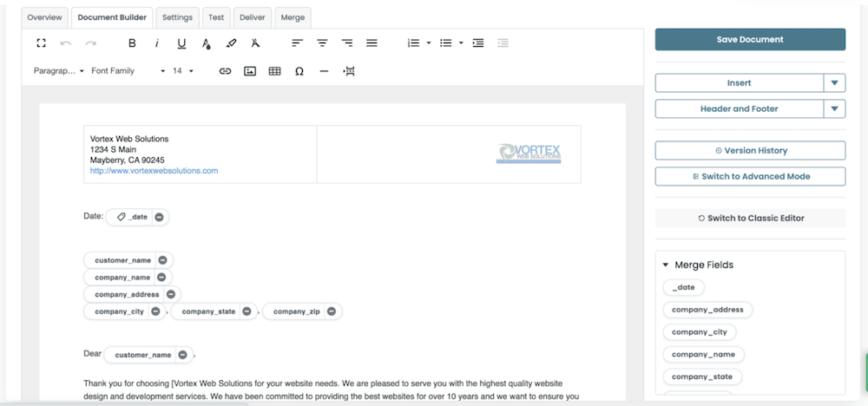The image size is (868, 406).
Task: Increase paragraph indent
Action: click(478, 43)
